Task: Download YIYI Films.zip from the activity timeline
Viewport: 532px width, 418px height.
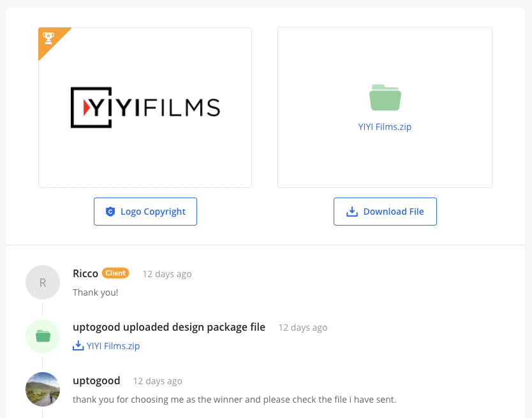Action: (113, 346)
